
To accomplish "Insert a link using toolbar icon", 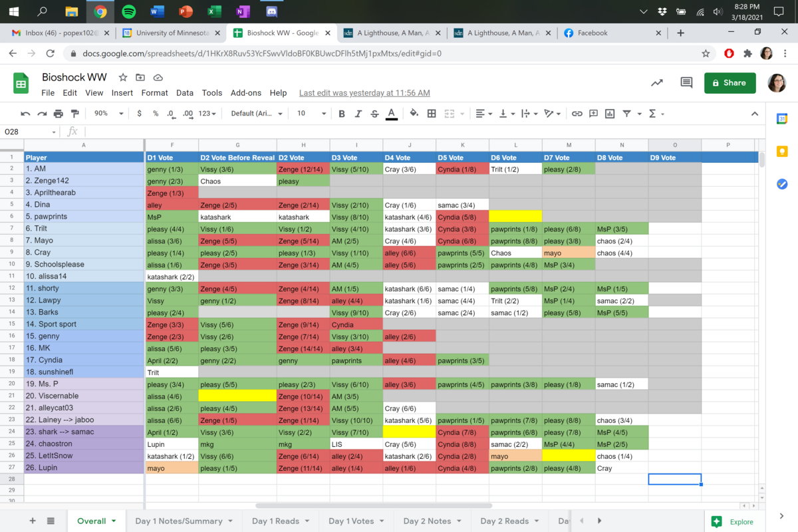I will [577, 114].
